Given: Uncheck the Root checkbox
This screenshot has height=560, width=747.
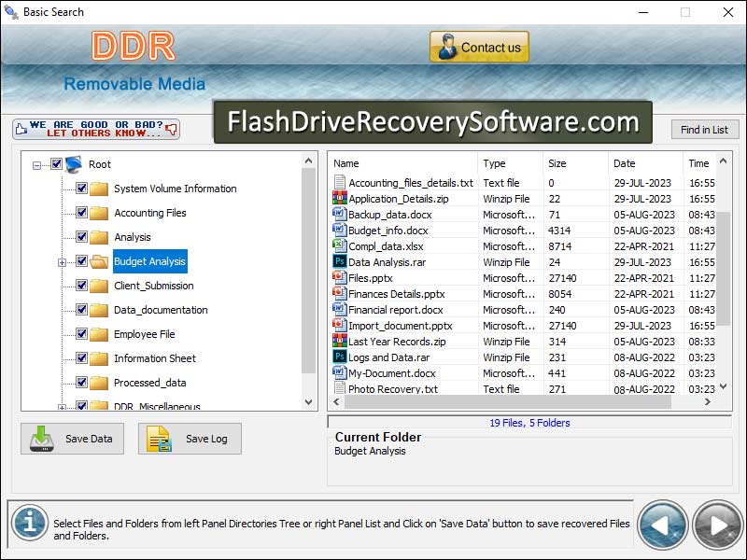Looking at the screenshot, I should coord(57,164).
